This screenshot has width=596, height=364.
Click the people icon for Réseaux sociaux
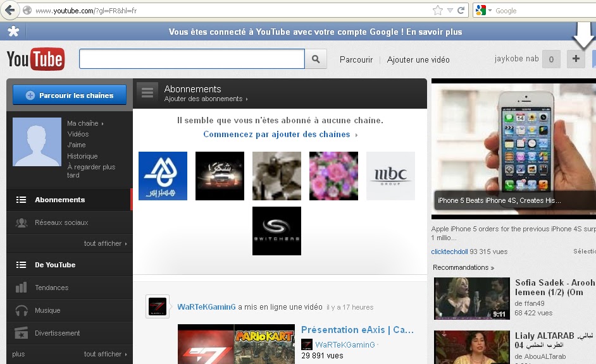click(22, 222)
